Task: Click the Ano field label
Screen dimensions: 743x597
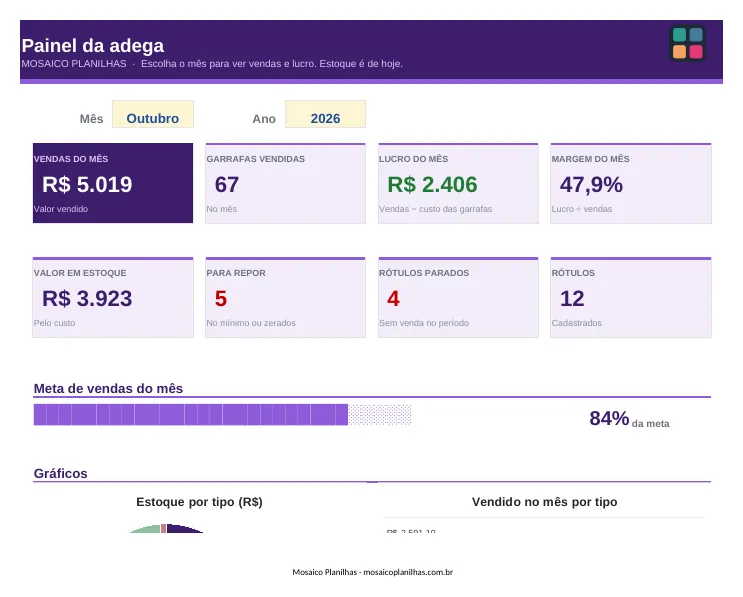Action: click(x=264, y=119)
